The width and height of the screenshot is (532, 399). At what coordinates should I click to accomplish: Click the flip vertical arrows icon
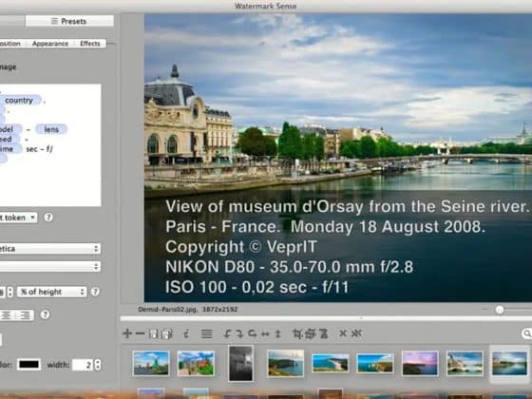[x=277, y=334]
